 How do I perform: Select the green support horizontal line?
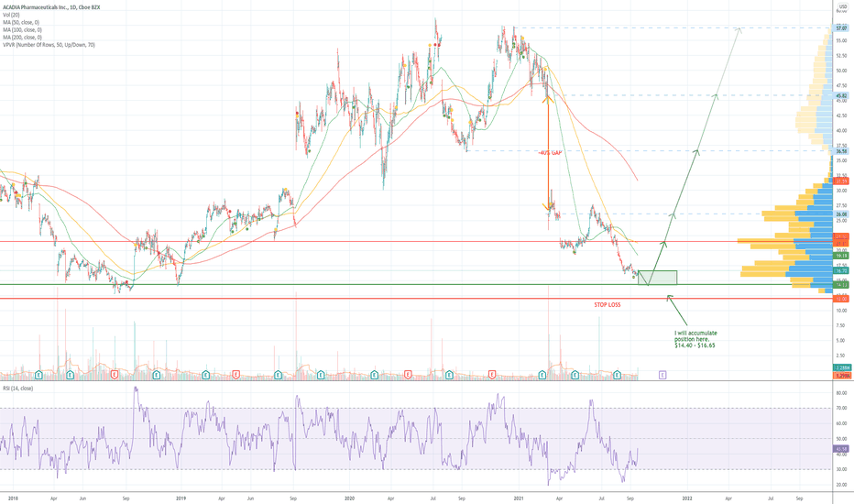(x=417, y=284)
